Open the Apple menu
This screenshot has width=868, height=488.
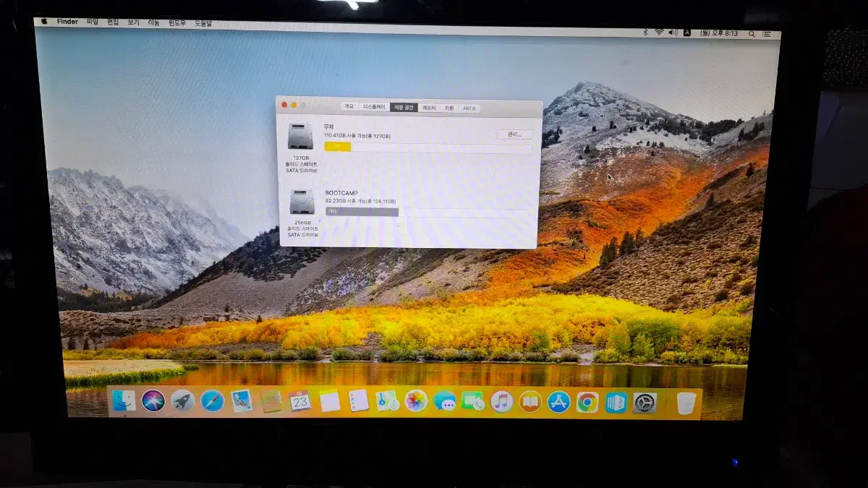pos(44,22)
